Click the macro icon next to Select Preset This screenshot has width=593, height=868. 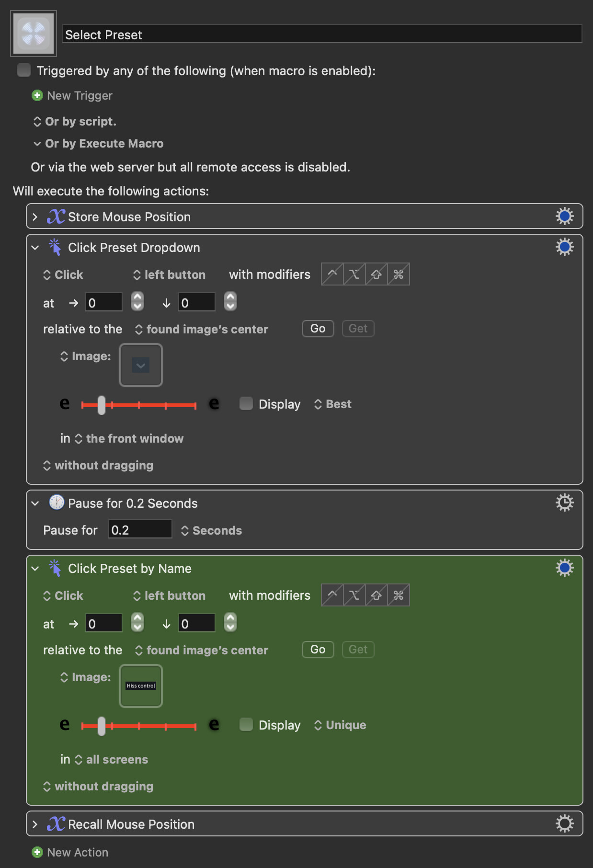pos(34,34)
